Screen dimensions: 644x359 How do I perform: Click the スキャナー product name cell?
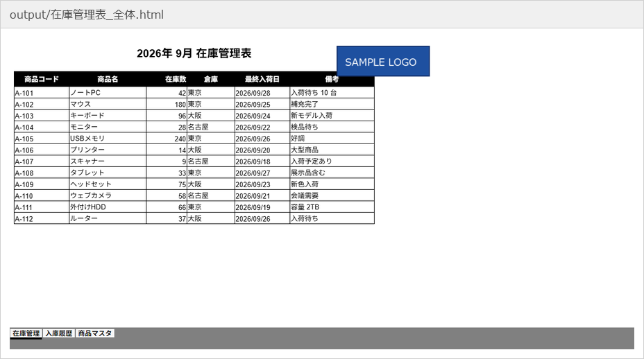[108, 161]
